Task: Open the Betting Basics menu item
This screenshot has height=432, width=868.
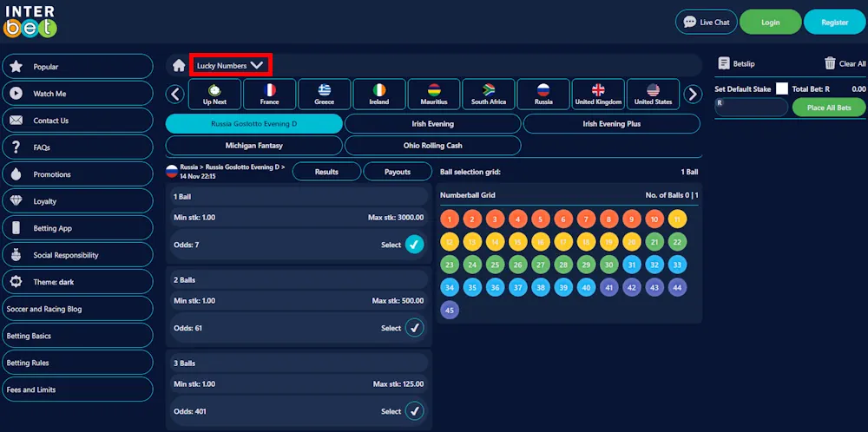Action: (77, 336)
